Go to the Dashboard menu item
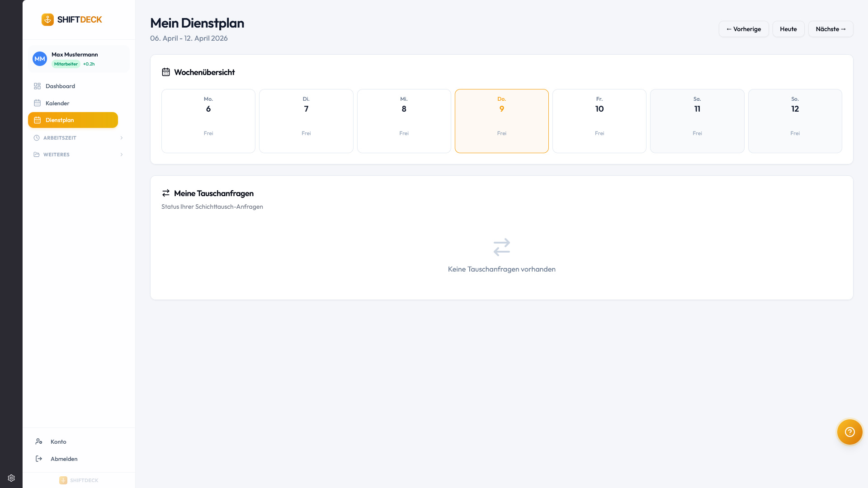 [60, 86]
